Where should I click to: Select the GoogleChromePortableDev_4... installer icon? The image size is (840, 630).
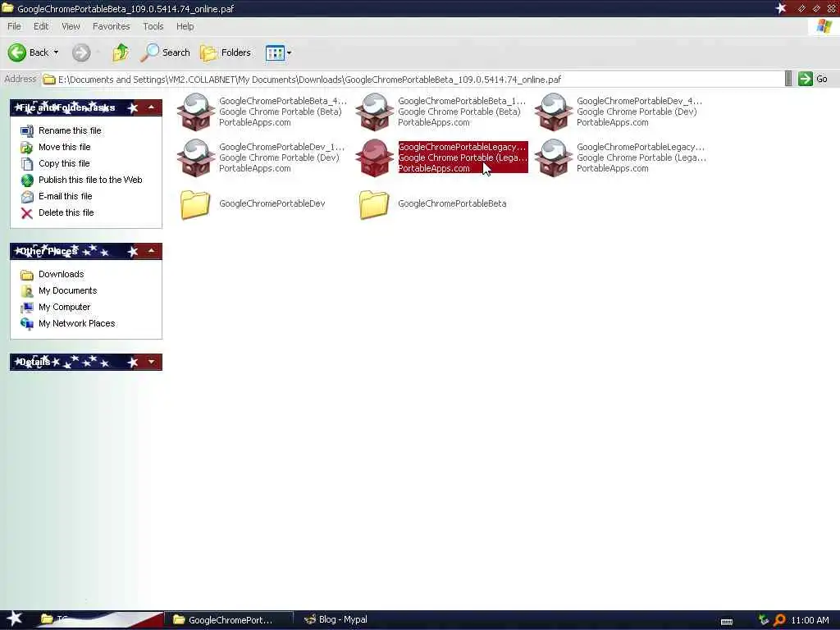coord(554,112)
